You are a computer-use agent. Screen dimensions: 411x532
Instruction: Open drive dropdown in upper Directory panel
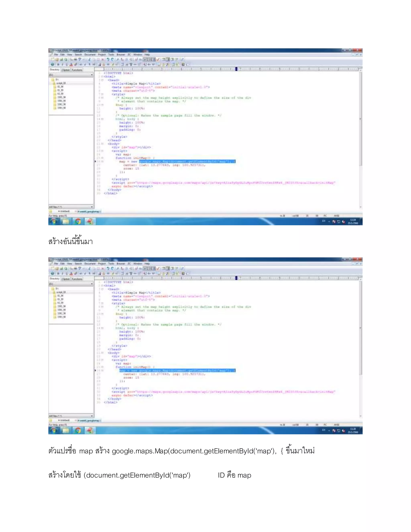pos(92,75)
